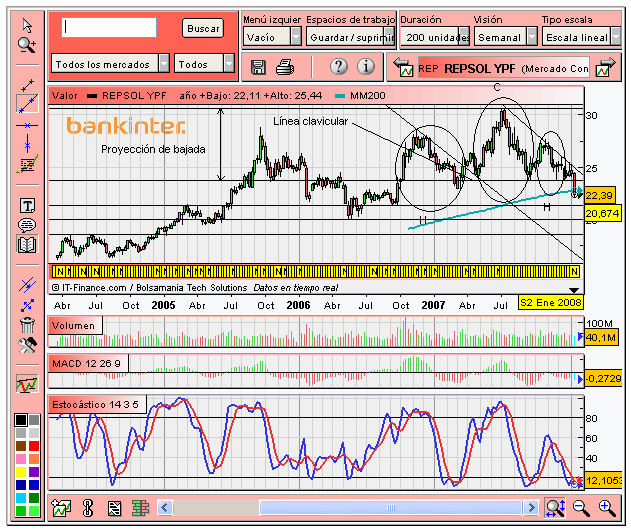Click the 'Buscar' button
Viewport: 631px width, 531px height.
[x=203, y=28]
